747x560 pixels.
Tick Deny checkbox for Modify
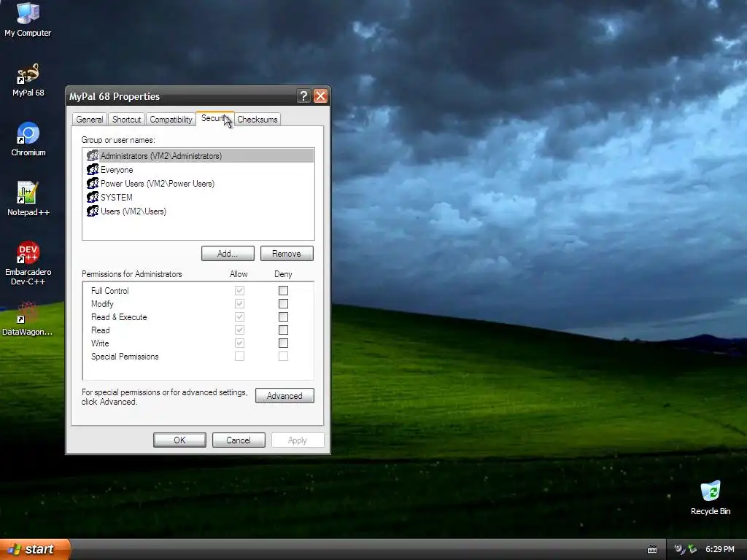coord(283,304)
